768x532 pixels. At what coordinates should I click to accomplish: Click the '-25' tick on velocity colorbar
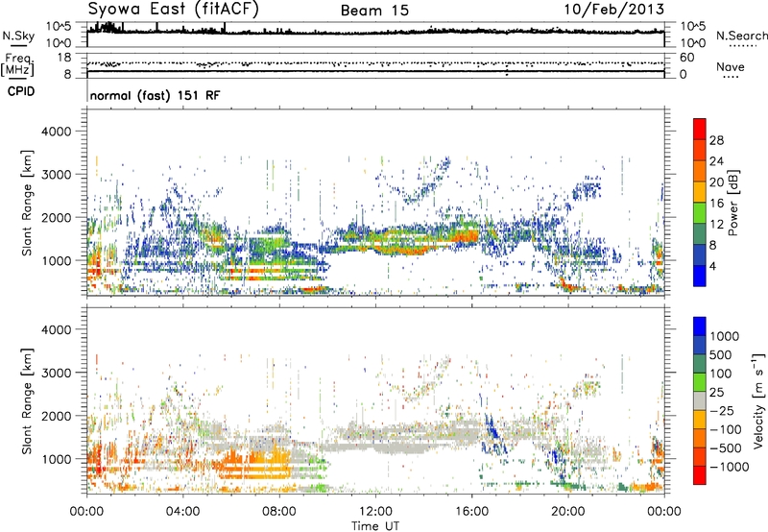(721, 411)
